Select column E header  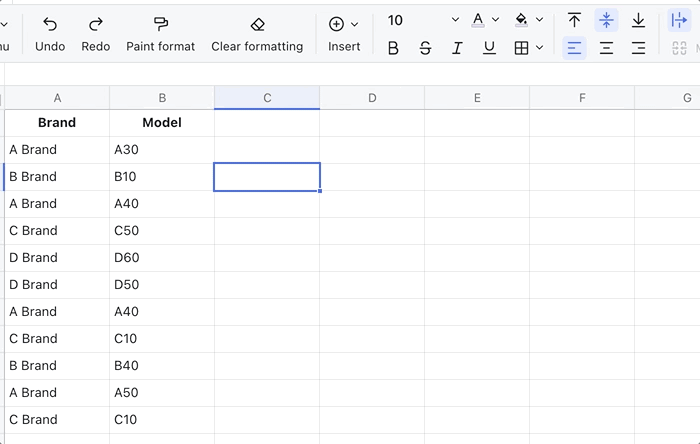(477, 97)
